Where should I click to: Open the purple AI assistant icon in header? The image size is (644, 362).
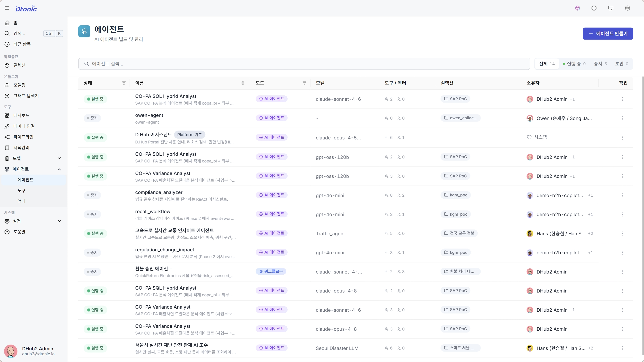pyautogui.click(x=577, y=8)
